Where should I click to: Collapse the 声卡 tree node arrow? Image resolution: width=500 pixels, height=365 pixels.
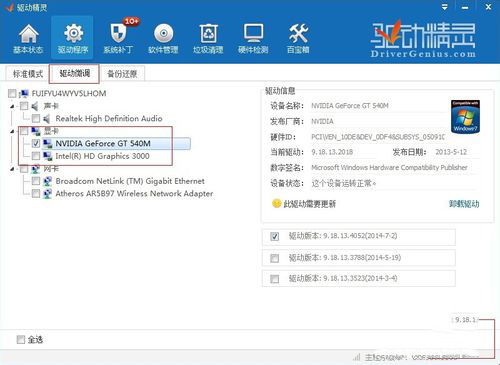[12, 107]
